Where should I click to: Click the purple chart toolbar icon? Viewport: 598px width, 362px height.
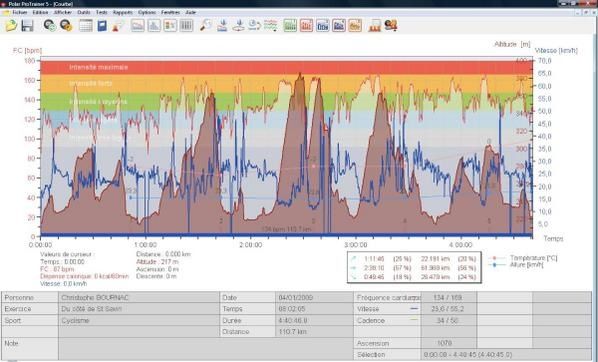pos(339,26)
